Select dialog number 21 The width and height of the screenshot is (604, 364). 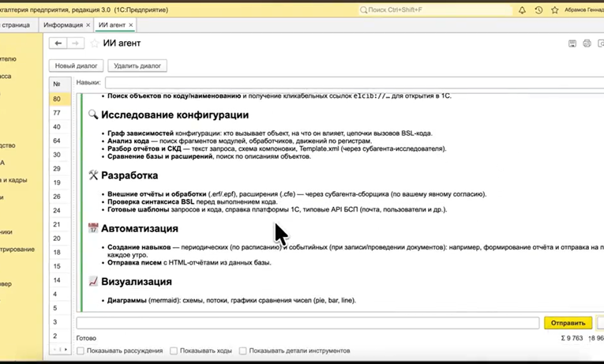pyautogui.click(x=60, y=224)
